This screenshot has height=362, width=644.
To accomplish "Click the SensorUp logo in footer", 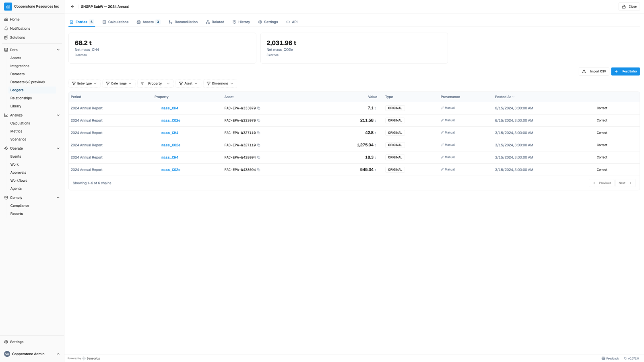I will (x=91, y=358).
